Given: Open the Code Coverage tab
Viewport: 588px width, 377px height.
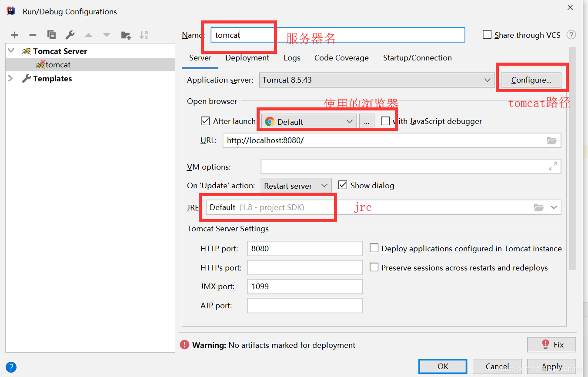Looking at the screenshot, I should click(341, 58).
